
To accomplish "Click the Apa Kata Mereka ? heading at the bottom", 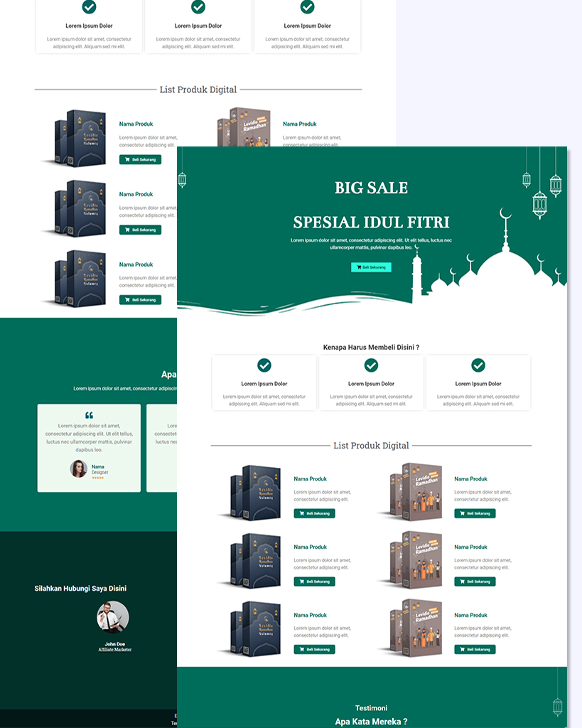I will click(371, 721).
